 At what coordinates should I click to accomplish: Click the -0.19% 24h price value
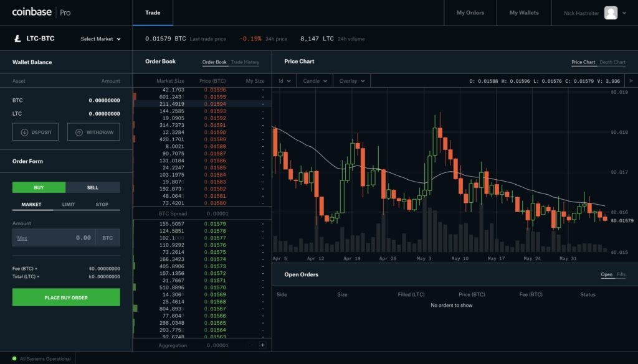pos(250,39)
